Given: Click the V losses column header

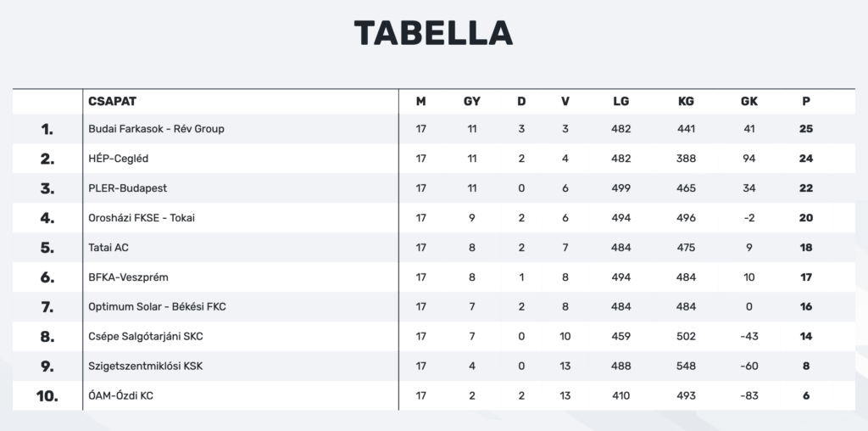Looking at the screenshot, I should [565, 101].
